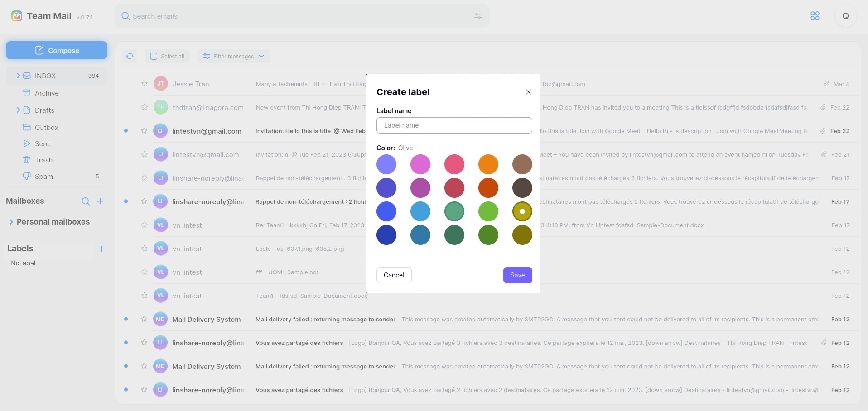Add a new label with plus icon
Viewport: 868px width, 411px height.
(101, 249)
